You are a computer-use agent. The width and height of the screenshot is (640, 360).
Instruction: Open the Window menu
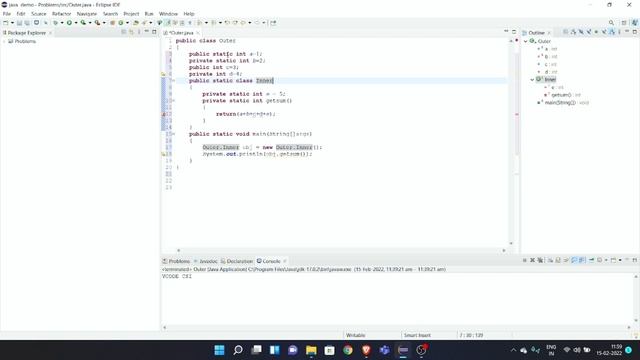pos(168,14)
